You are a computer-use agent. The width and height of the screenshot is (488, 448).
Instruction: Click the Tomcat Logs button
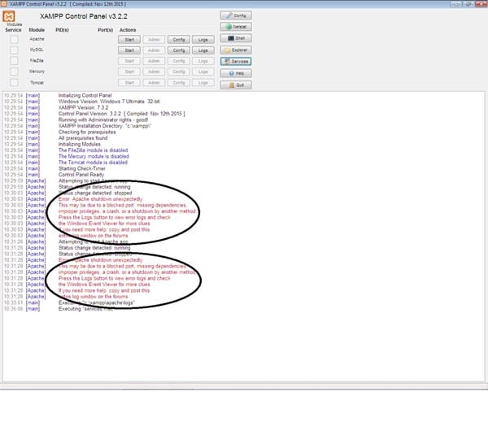(203, 83)
